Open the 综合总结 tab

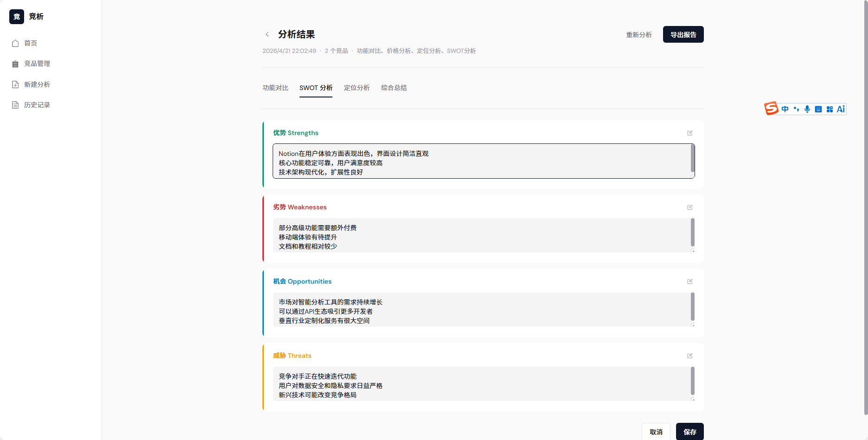[394, 88]
